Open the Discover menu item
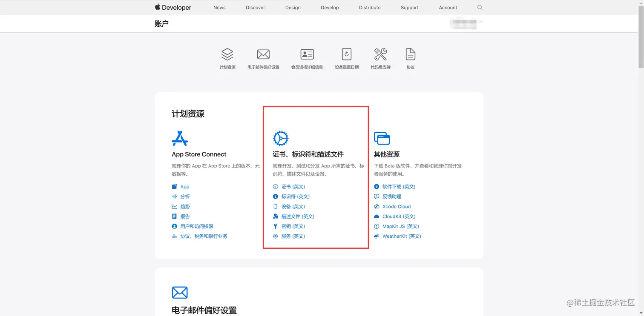Screen dimensions: 644x316 pyautogui.click(x=256, y=8)
